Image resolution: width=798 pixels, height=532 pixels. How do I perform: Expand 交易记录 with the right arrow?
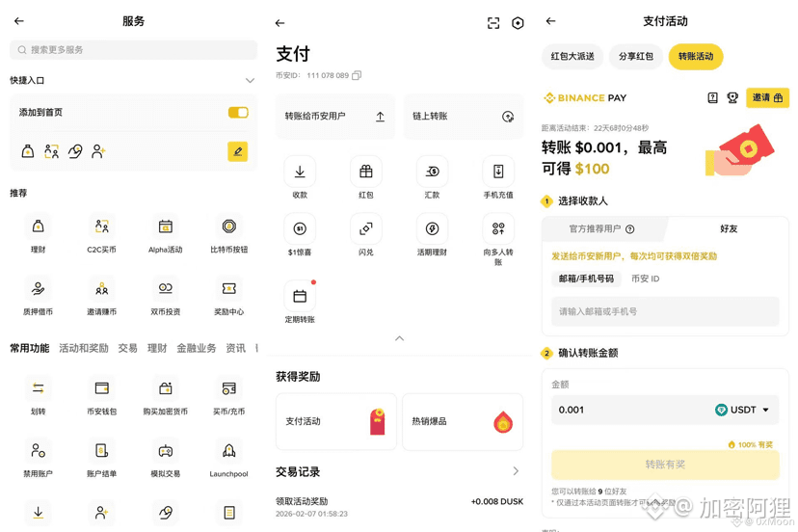tap(516, 471)
